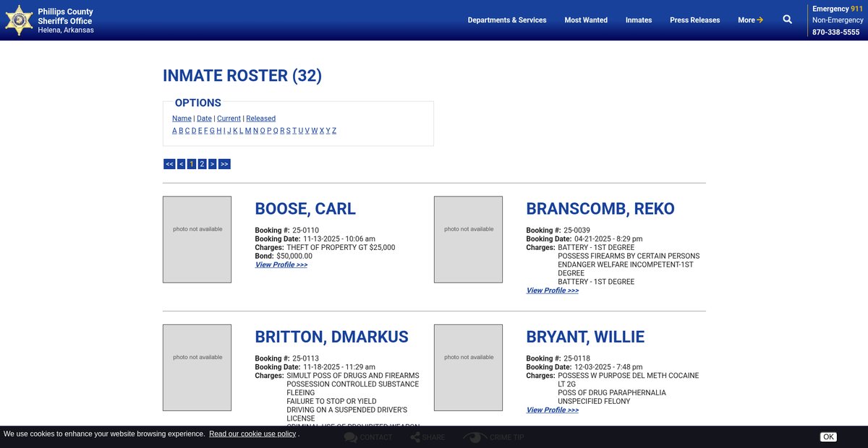The width and height of the screenshot is (868, 448).
Task: Click next page single-arrow button
Action: click(x=212, y=164)
